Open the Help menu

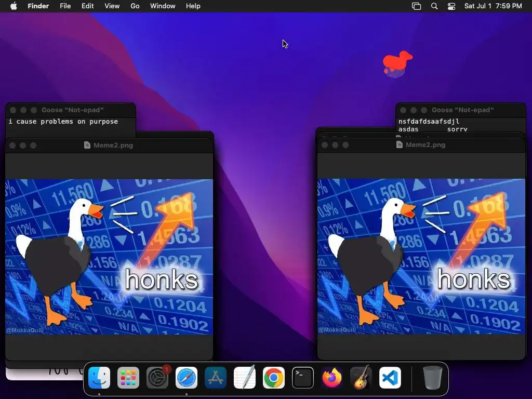point(193,6)
